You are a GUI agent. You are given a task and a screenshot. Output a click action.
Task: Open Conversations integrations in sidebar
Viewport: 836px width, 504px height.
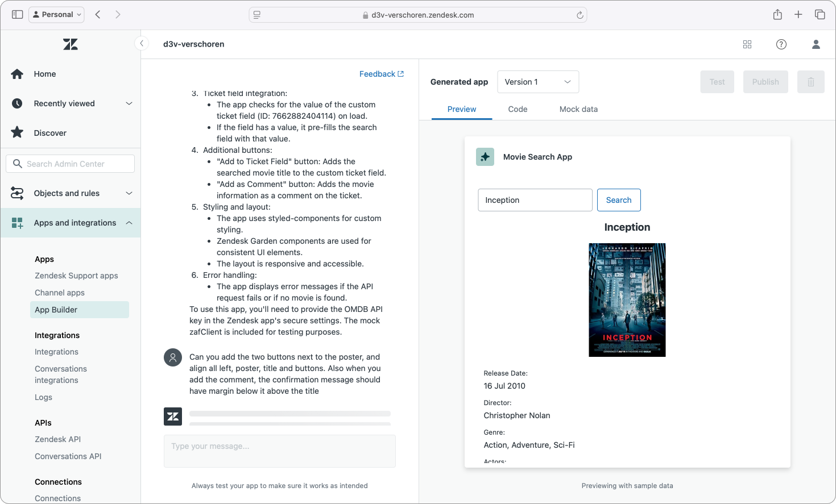(x=61, y=374)
